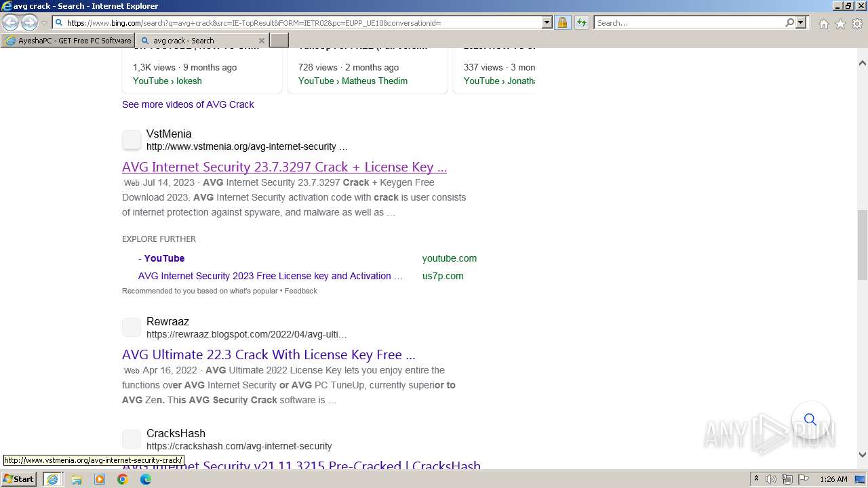Screen dimensions: 868x488
Task: Open the YouTube explore further link
Action: 161,258
